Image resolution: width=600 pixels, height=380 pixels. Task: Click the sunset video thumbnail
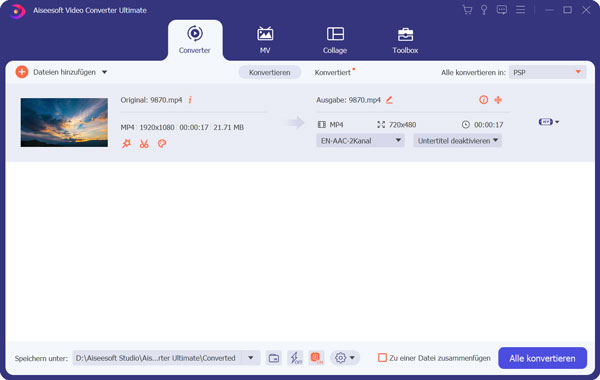click(x=64, y=122)
